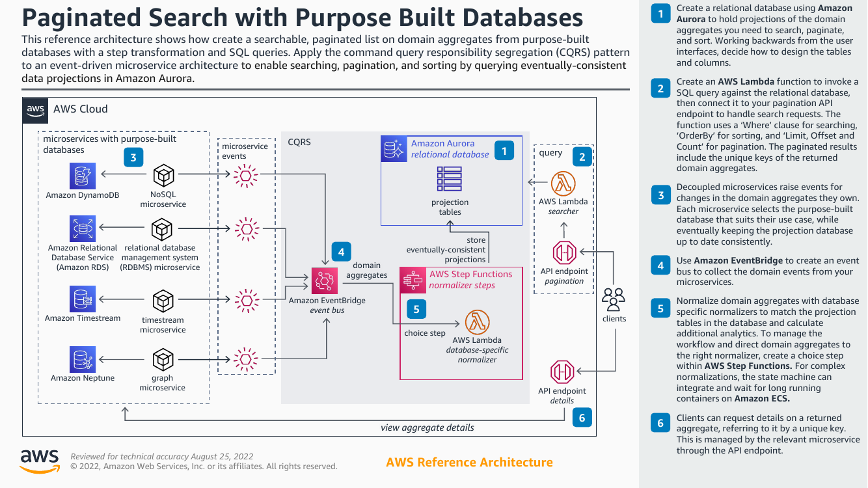Viewport: 868px width, 488px height.
Task: Click the copyright notice text
Action: coord(204,466)
